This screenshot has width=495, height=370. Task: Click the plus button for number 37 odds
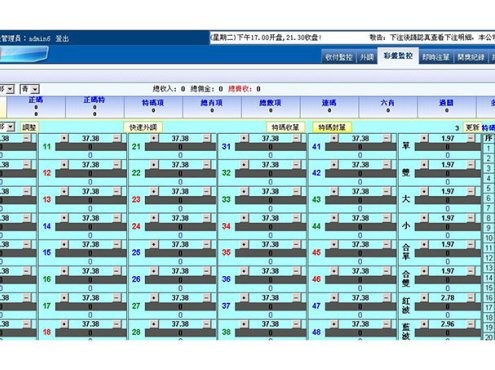(x=244, y=297)
